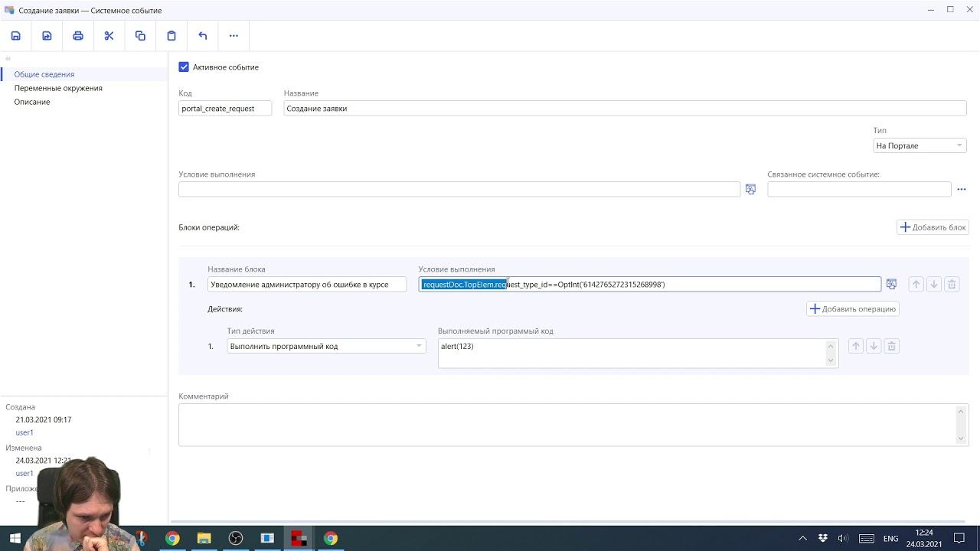
Task: Click the block's Условие выполнения expression field
Action: [650, 285]
